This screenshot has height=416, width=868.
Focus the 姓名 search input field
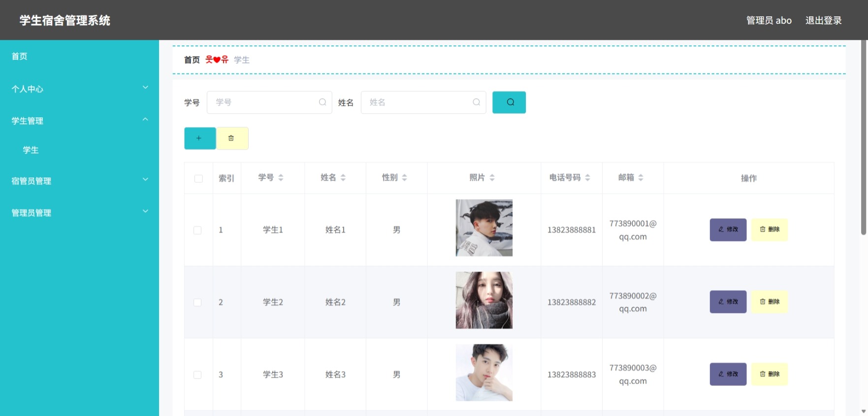pyautogui.click(x=423, y=102)
